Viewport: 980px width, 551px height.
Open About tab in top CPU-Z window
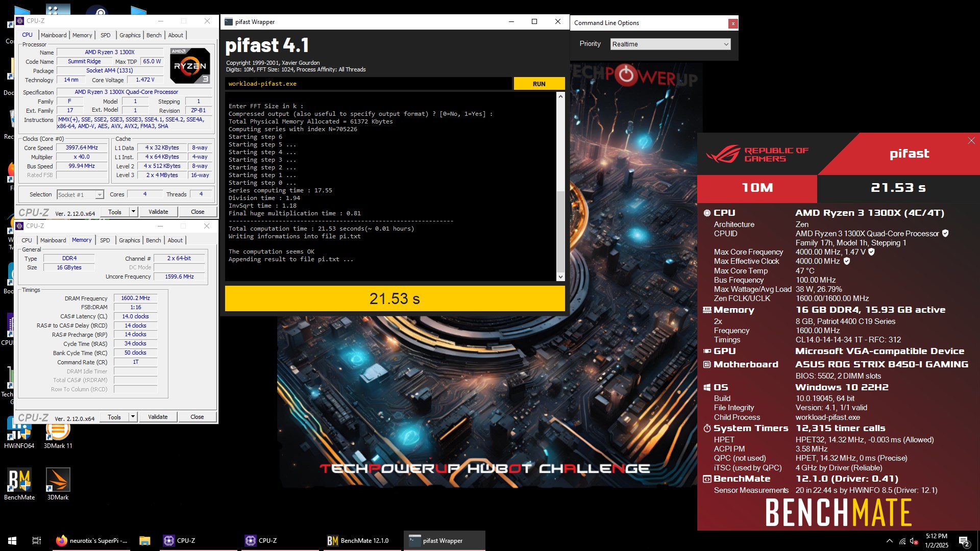[176, 35]
